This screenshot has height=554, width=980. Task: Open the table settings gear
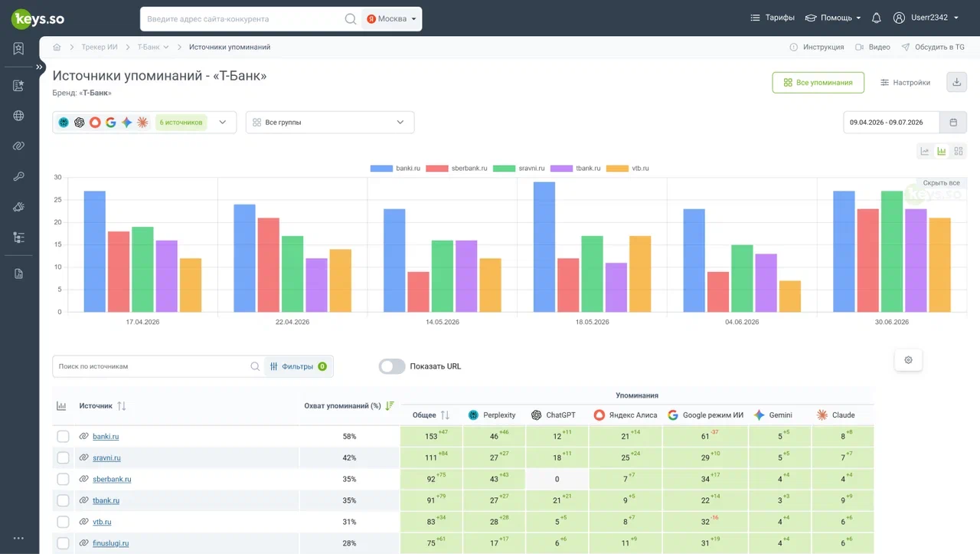909,360
